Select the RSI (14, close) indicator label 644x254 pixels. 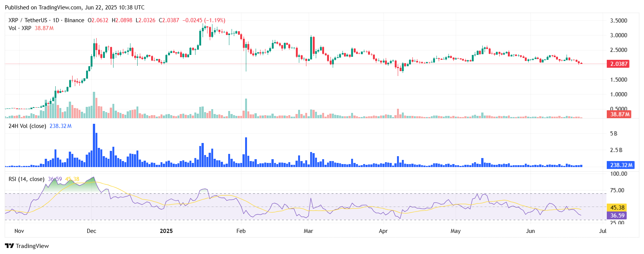(26, 179)
